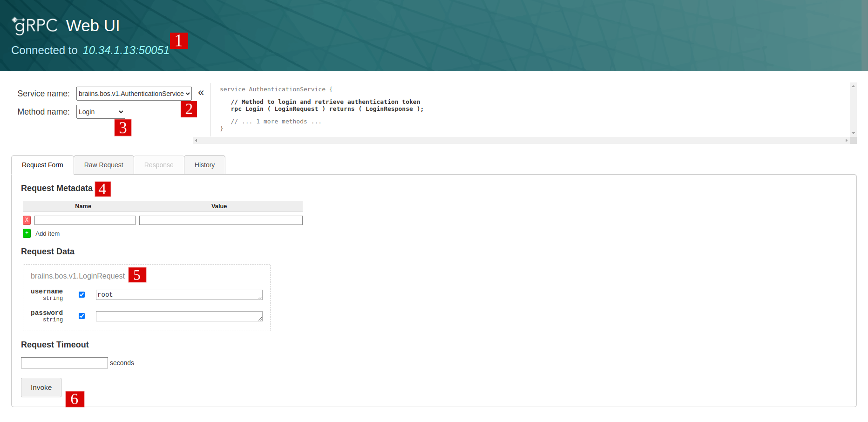Uncheck the username field checkbox

point(82,294)
